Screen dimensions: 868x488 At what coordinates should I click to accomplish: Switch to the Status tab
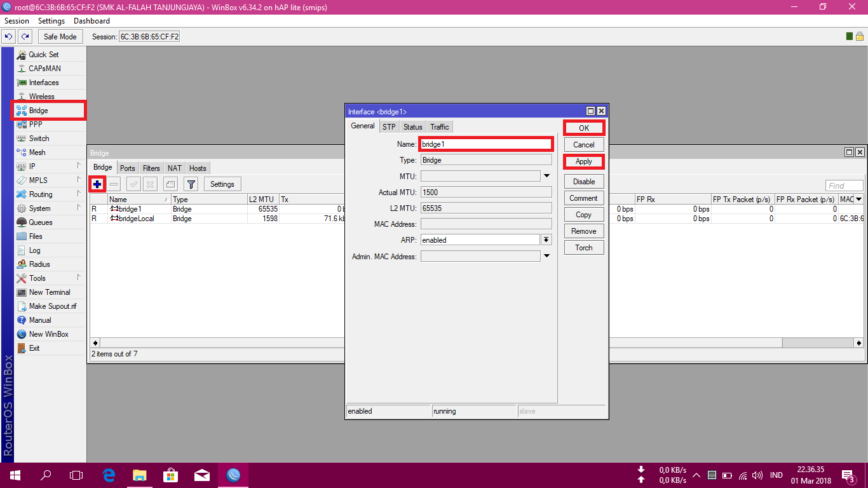tap(412, 127)
